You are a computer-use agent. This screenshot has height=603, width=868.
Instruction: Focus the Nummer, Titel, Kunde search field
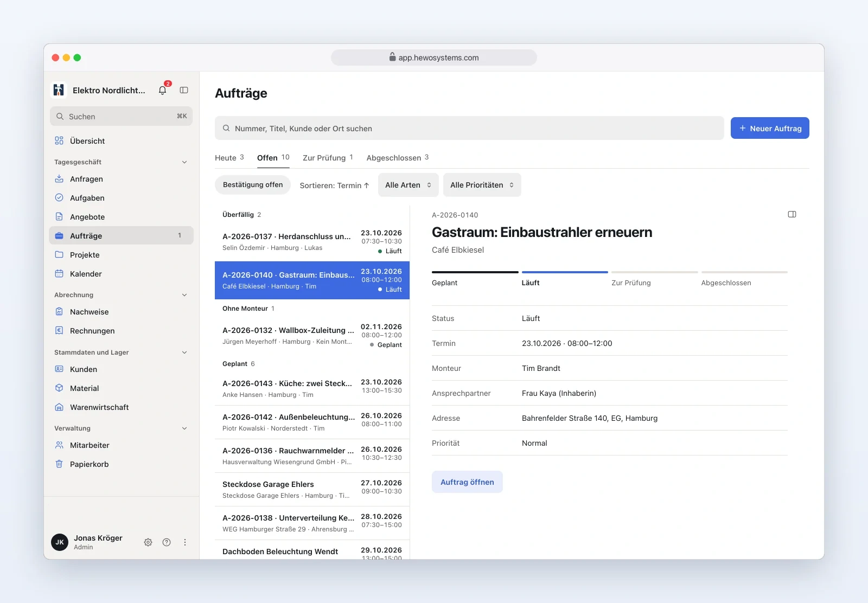coord(469,129)
